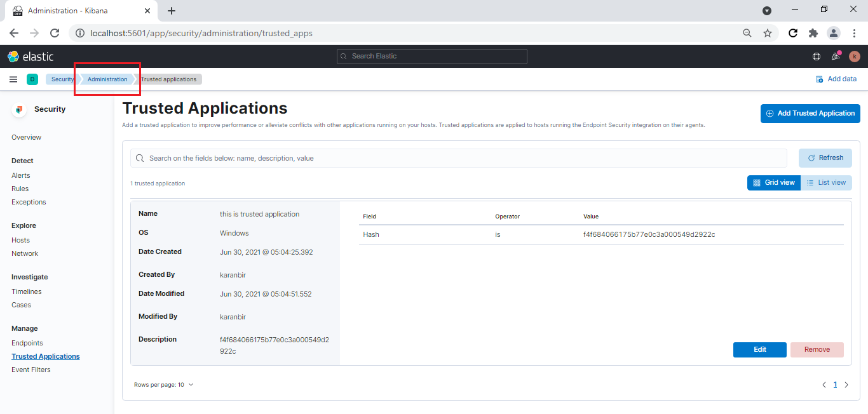
Task: Switch to List view
Action: tap(826, 182)
